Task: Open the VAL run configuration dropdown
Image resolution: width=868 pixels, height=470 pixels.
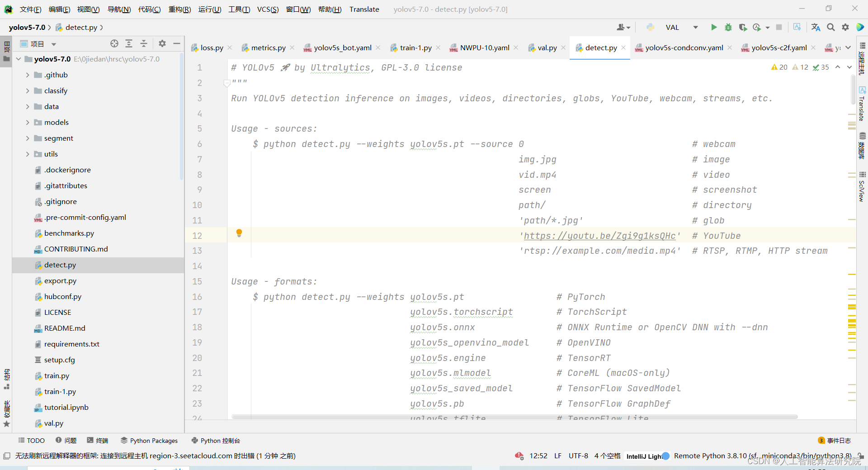Action: 682,27
